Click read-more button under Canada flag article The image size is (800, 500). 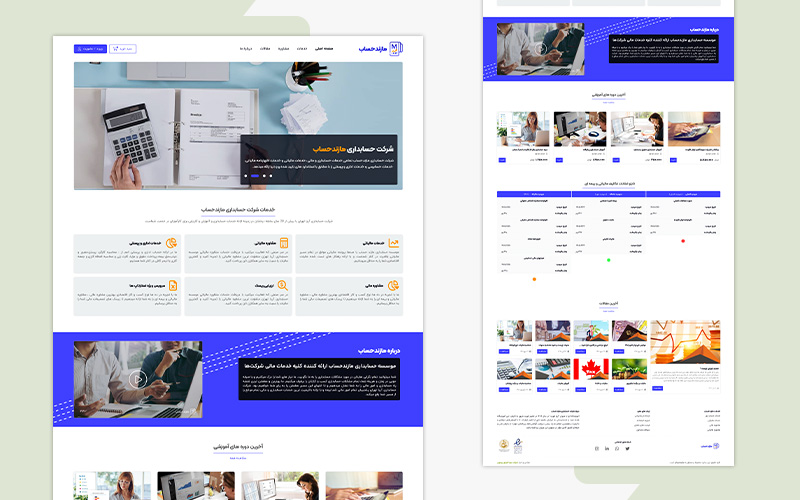click(581, 390)
